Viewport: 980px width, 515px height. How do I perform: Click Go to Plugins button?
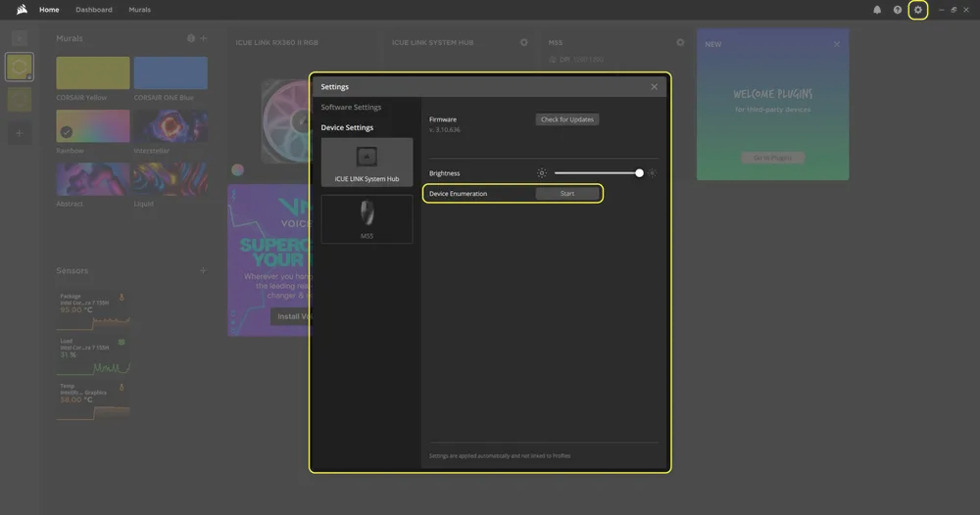(772, 158)
